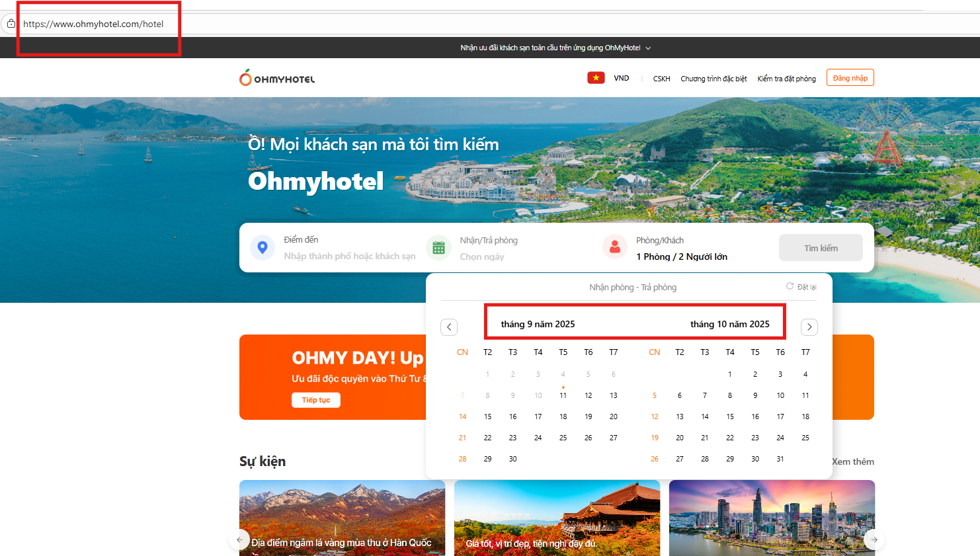Image resolution: width=980 pixels, height=556 pixels.
Task: Select October 3 in the calendar
Action: [x=780, y=374]
